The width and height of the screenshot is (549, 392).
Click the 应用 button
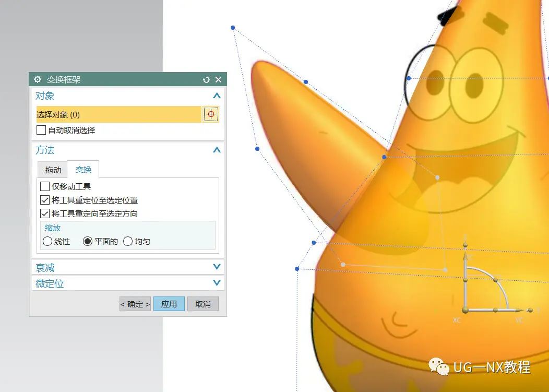169,304
